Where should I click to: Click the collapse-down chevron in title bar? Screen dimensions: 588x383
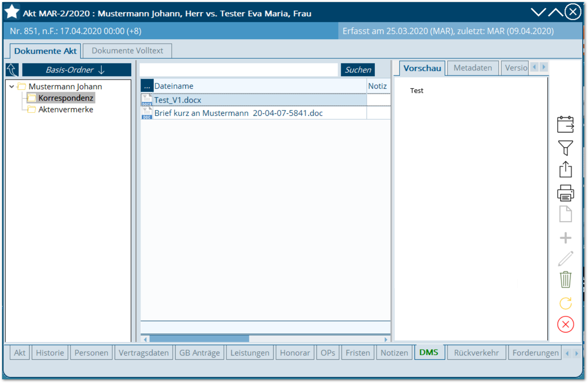(x=538, y=12)
